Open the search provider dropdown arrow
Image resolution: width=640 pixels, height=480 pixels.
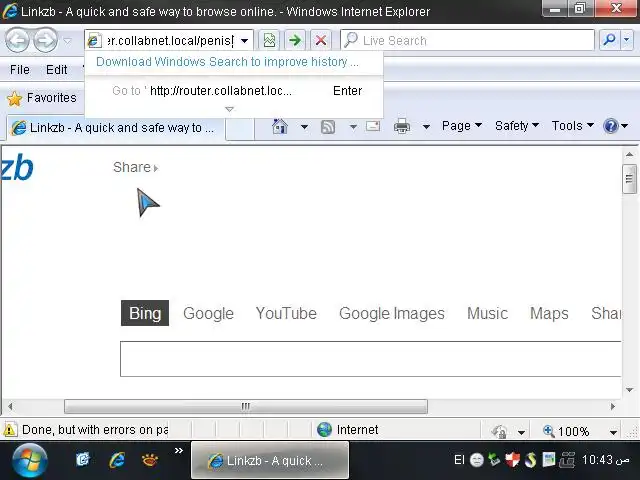click(627, 40)
